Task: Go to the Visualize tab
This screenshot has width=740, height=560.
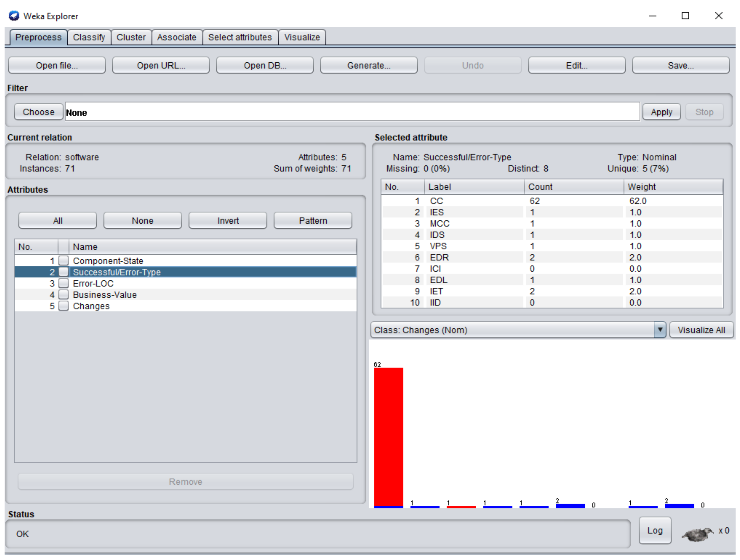Action: point(302,37)
